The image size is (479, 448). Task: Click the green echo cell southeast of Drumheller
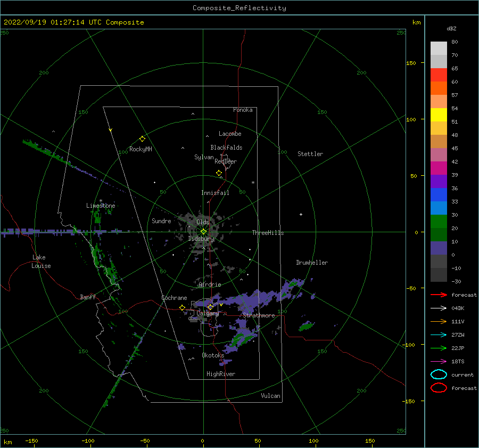(x=307, y=326)
